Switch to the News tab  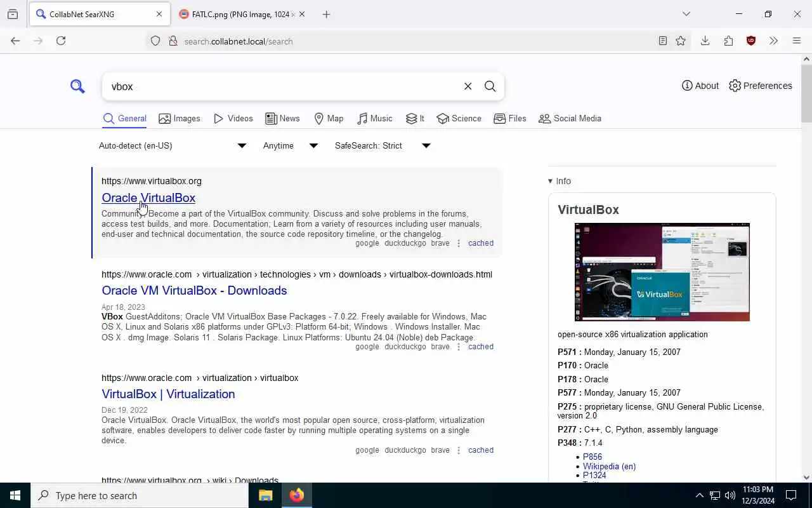click(x=282, y=119)
